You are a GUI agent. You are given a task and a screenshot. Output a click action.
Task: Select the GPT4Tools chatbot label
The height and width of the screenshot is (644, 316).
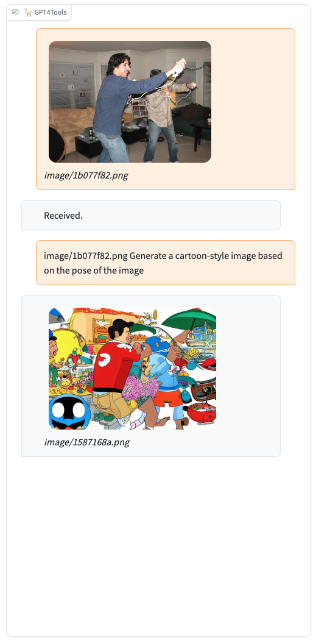click(39, 12)
